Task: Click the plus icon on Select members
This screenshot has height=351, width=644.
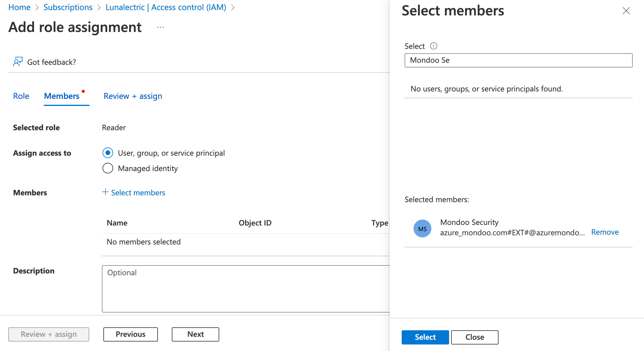Action: click(x=105, y=192)
